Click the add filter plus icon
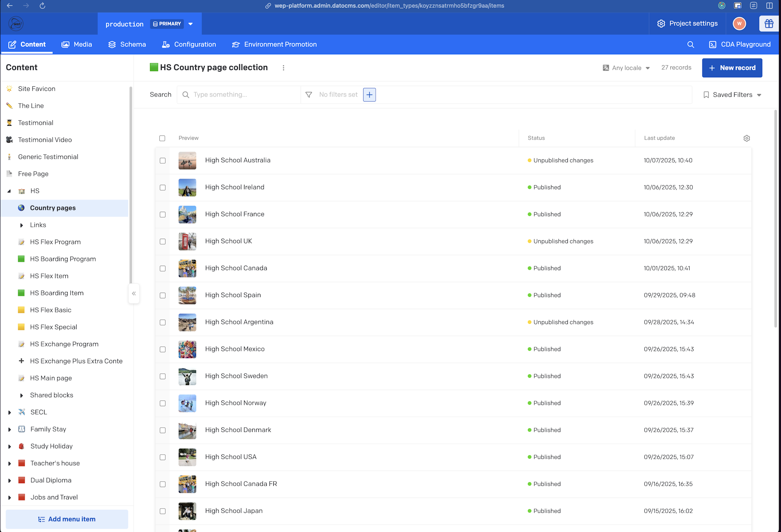Viewport: 781px width, 532px height. point(369,95)
